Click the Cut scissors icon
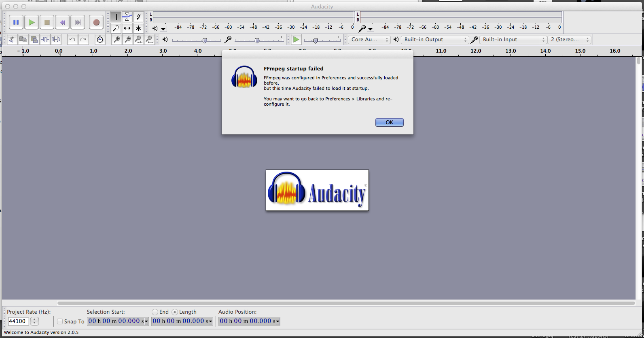644x338 pixels. [x=12, y=39]
